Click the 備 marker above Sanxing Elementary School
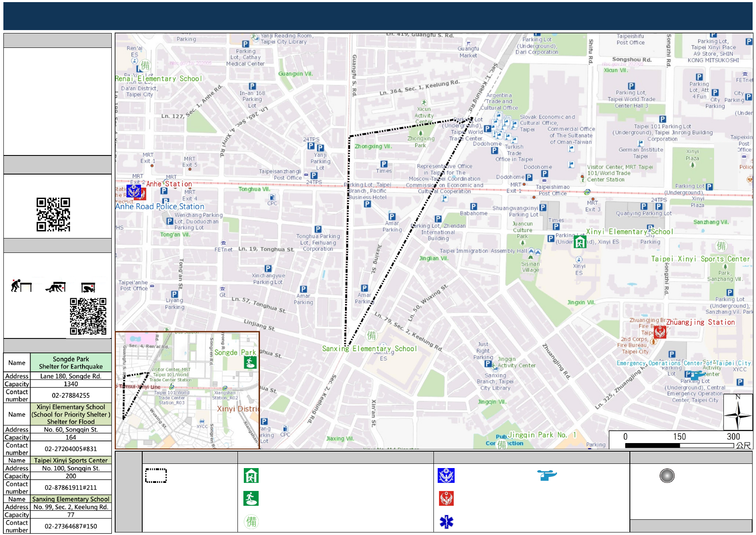The height and width of the screenshot is (535, 756). tap(372, 336)
